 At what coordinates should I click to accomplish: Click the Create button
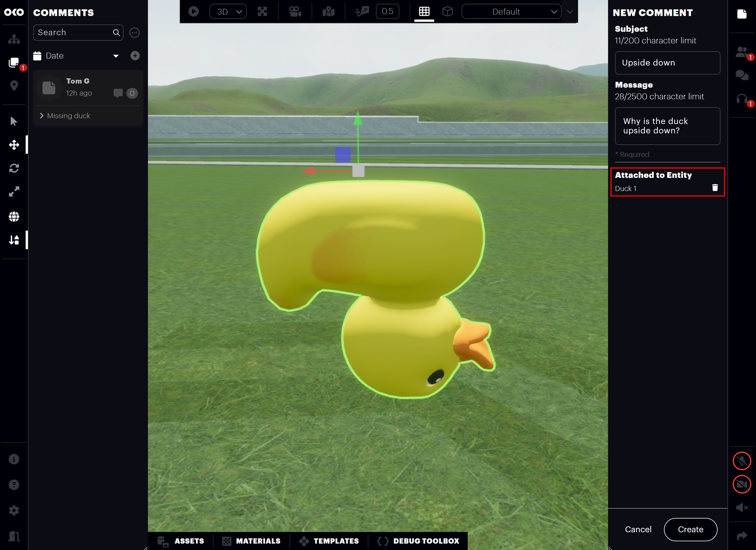[x=690, y=529]
